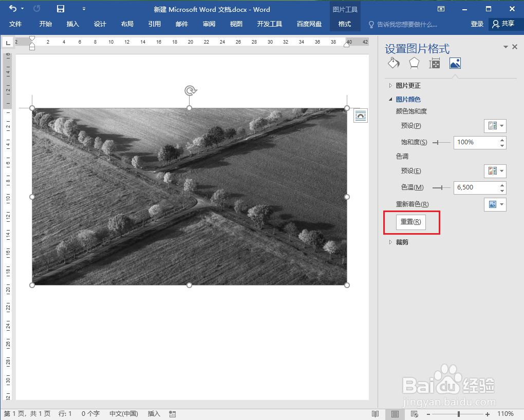Open the 颜色饱和度 预设 dropdown

pos(495,126)
